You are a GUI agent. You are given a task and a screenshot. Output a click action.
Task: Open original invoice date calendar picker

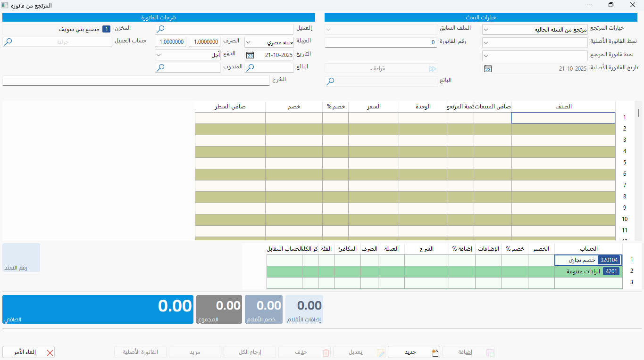(x=488, y=69)
